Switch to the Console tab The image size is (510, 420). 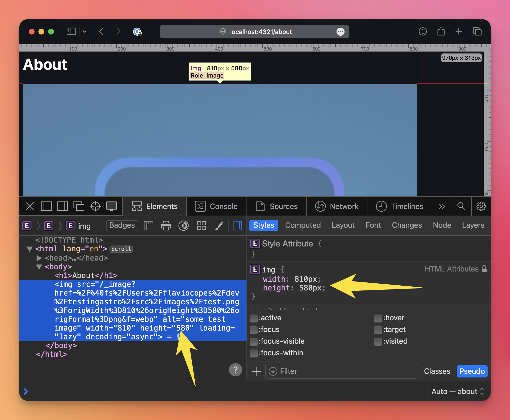coord(216,206)
